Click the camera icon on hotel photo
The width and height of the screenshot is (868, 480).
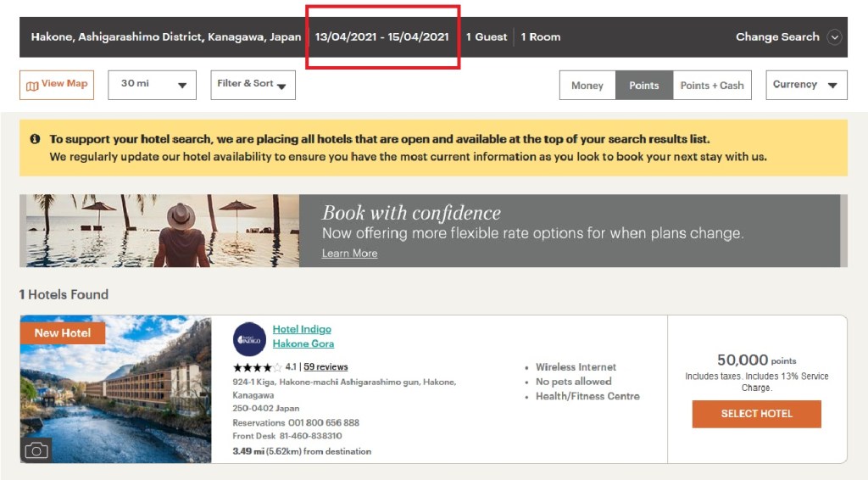pos(36,450)
